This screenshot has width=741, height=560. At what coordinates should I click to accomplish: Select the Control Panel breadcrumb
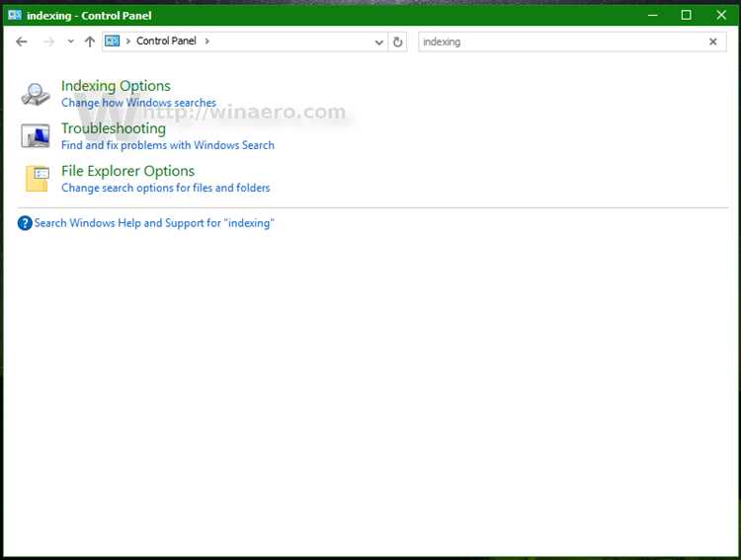[x=166, y=41]
